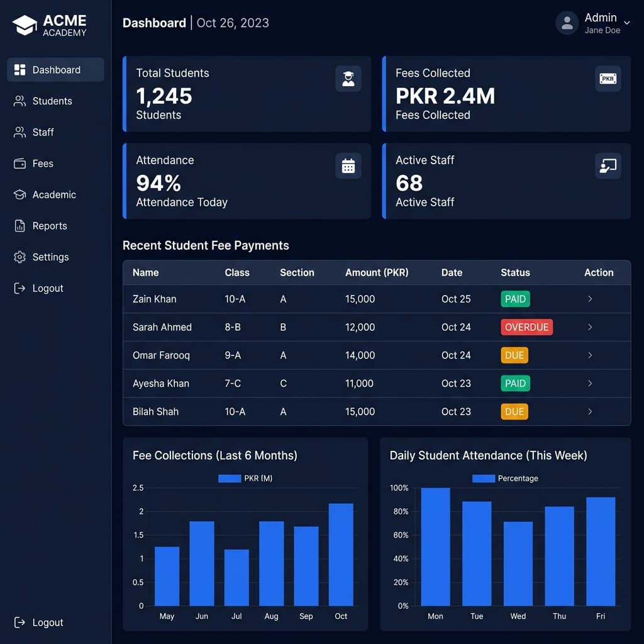Click the 1,245 Total Students value

[x=164, y=96]
